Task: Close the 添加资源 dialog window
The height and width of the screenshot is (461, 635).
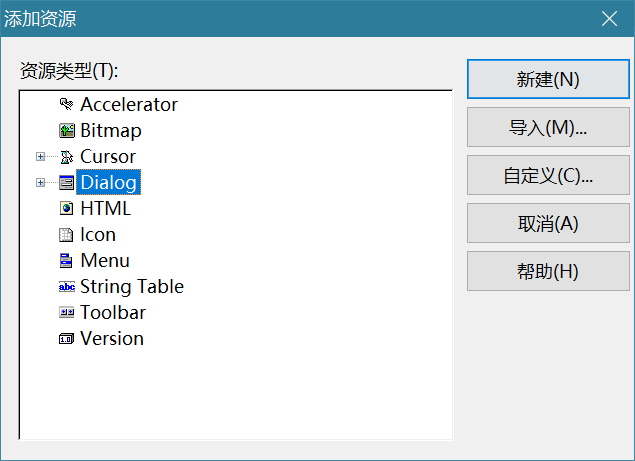Action: click(609, 18)
